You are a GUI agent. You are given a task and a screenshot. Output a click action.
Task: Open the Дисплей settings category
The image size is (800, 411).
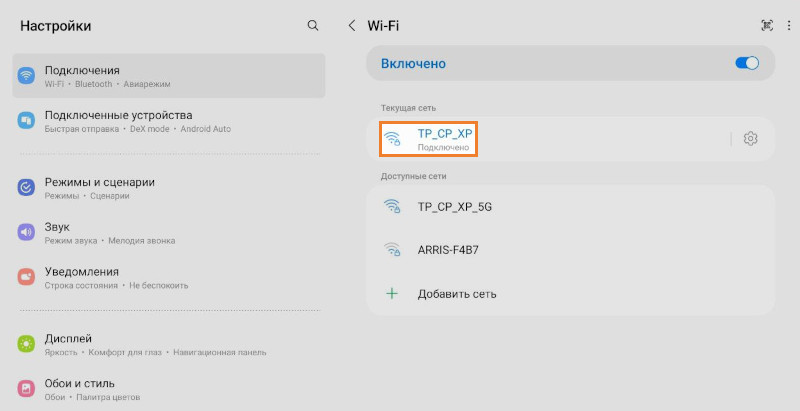point(168,344)
